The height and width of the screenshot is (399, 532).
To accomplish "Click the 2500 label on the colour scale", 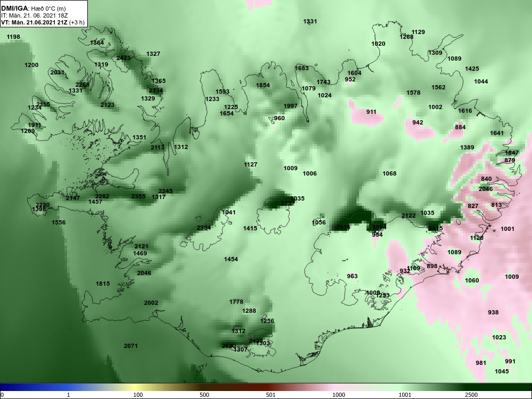I will click(x=471, y=395).
